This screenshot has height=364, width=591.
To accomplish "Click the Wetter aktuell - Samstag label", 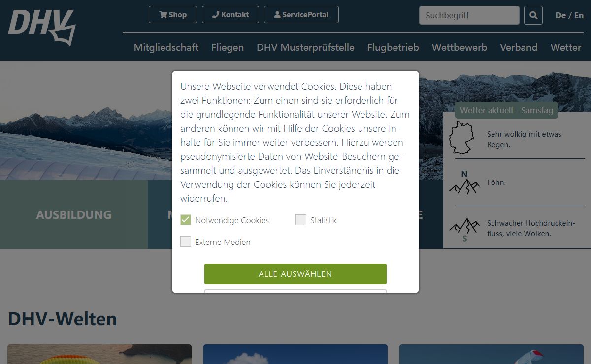I will (506, 110).
